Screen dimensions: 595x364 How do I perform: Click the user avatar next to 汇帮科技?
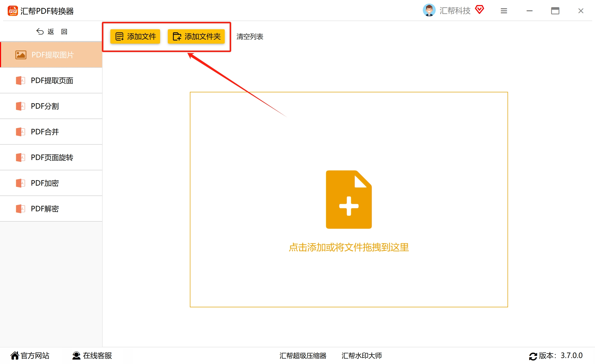click(429, 10)
